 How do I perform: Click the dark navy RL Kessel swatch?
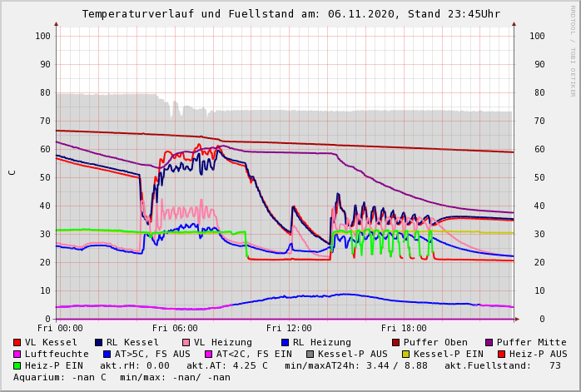pyautogui.click(x=99, y=342)
